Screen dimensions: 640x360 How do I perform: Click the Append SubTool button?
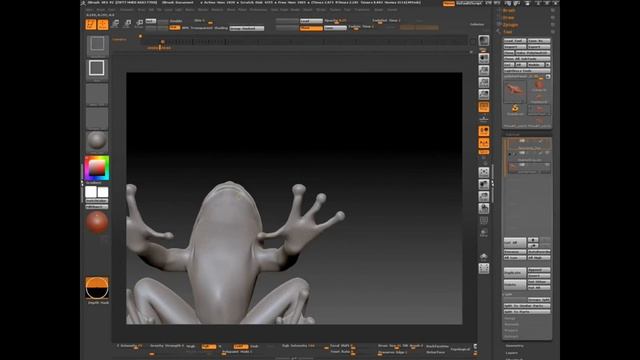point(539,270)
